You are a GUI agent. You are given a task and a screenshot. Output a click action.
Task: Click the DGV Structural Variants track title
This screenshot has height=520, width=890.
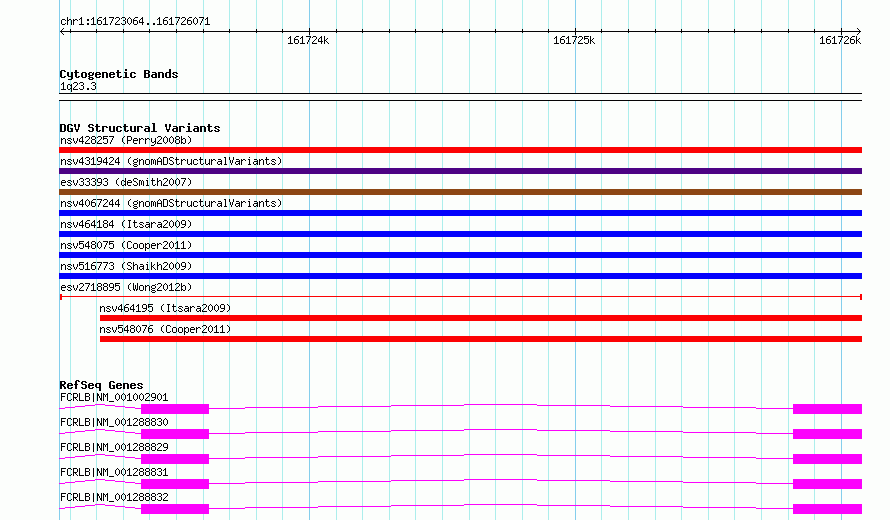[140, 128]
